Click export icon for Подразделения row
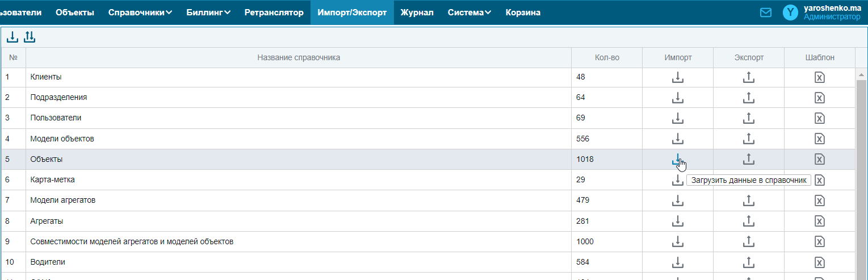The image size is (868, 280). (748, 98)
